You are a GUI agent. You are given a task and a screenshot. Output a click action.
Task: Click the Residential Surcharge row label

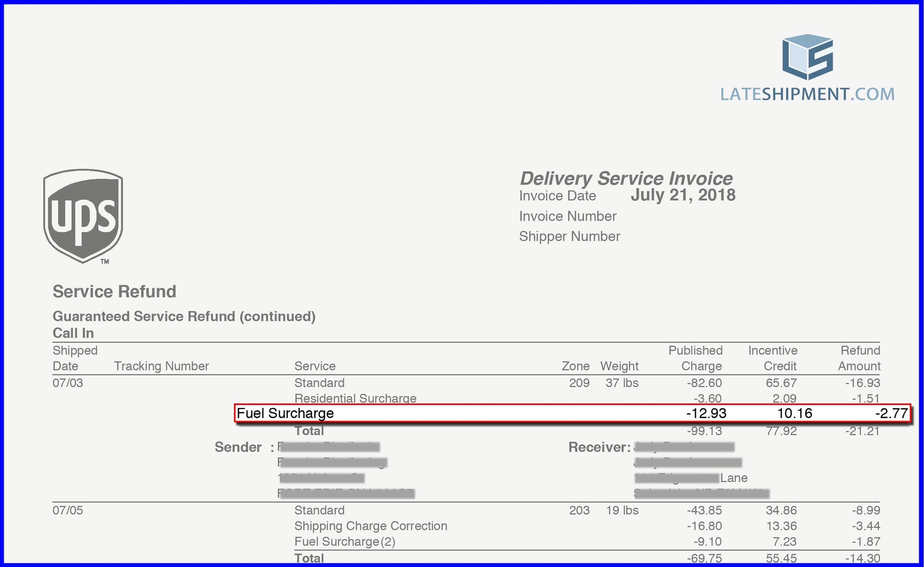pyautogui.click(x=355, y=398)
